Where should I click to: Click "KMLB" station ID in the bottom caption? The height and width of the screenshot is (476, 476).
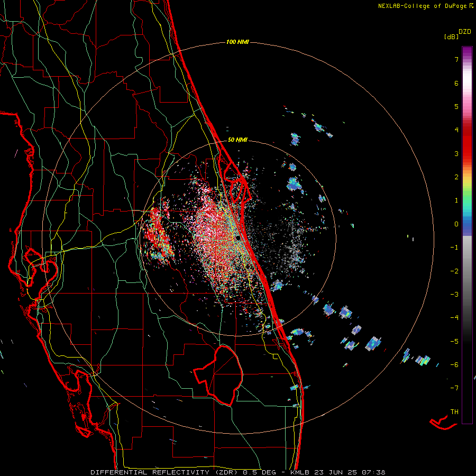click(300, 472)
